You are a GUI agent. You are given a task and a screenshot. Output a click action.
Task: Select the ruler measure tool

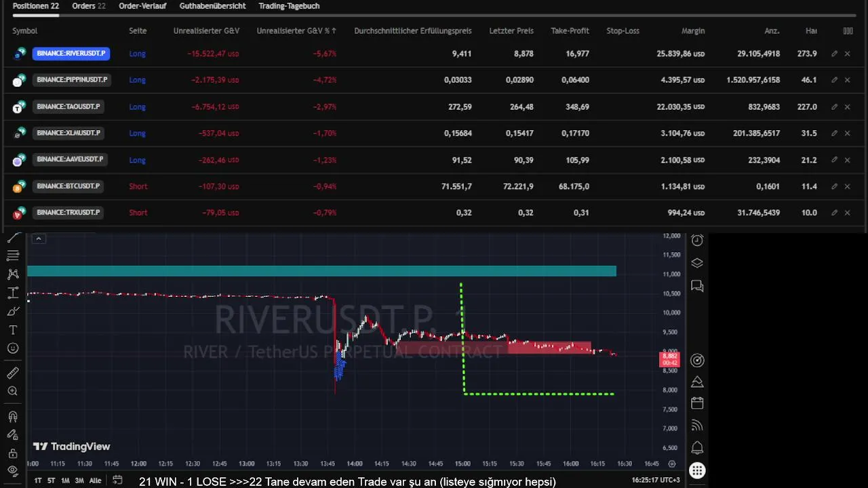[13, 373]
